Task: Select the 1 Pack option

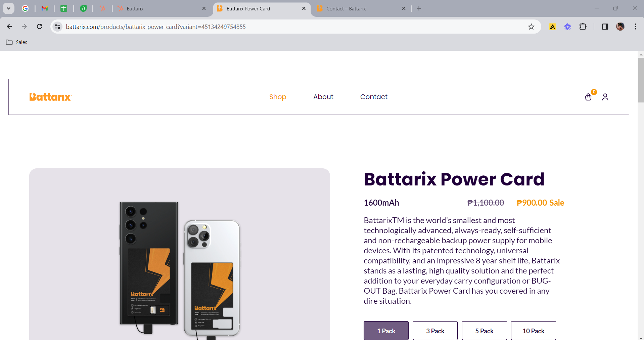Action: tap(386, 331)
